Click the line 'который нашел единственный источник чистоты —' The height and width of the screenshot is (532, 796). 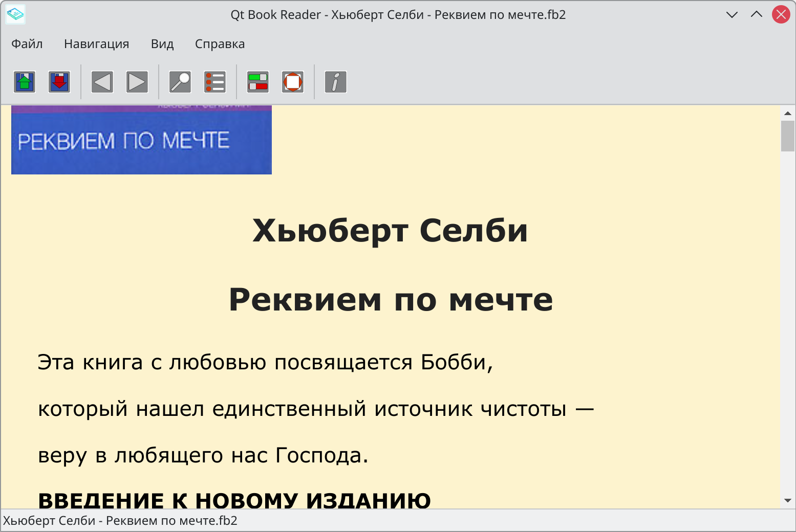[x=316, y=409]
